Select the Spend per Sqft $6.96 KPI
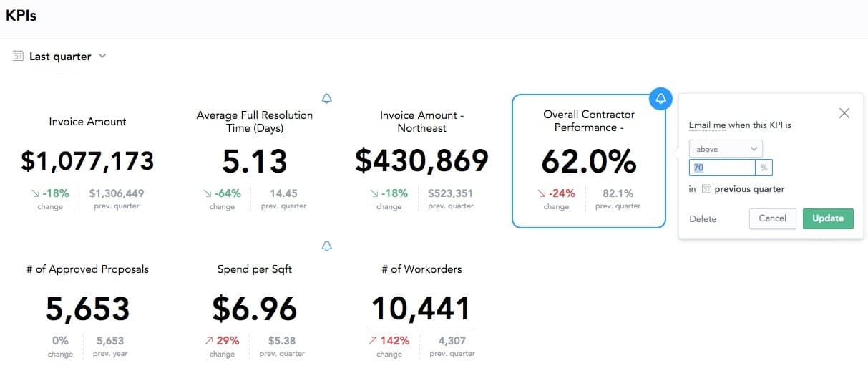 [254, 309]
